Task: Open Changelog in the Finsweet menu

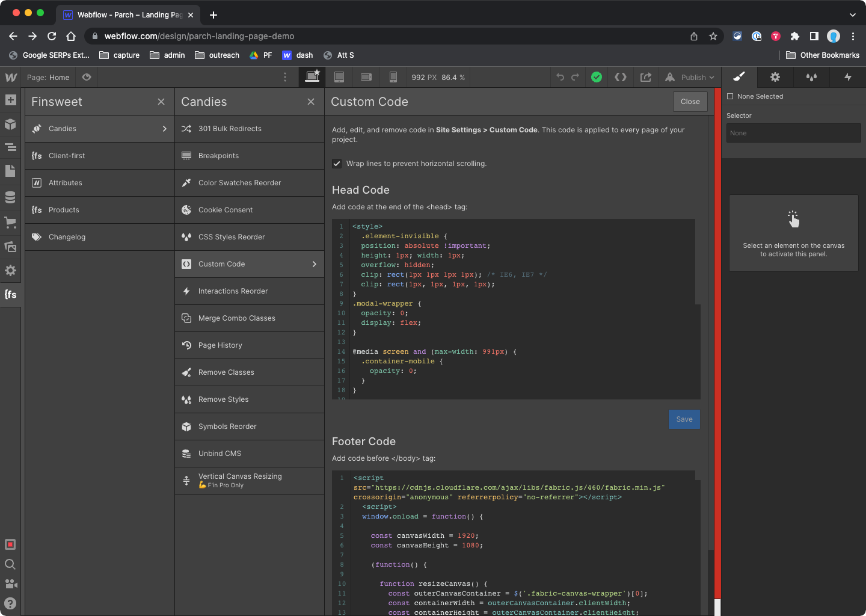Action: 100,237
